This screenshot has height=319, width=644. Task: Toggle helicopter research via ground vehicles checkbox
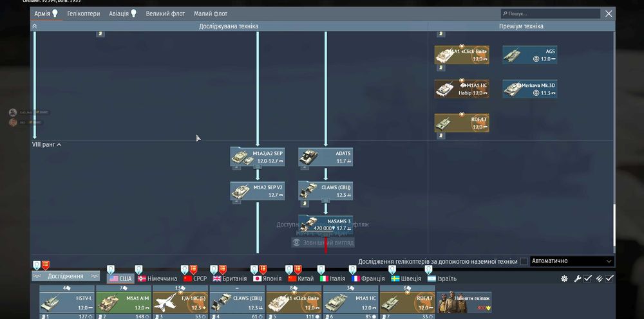[x=524, y=261]
